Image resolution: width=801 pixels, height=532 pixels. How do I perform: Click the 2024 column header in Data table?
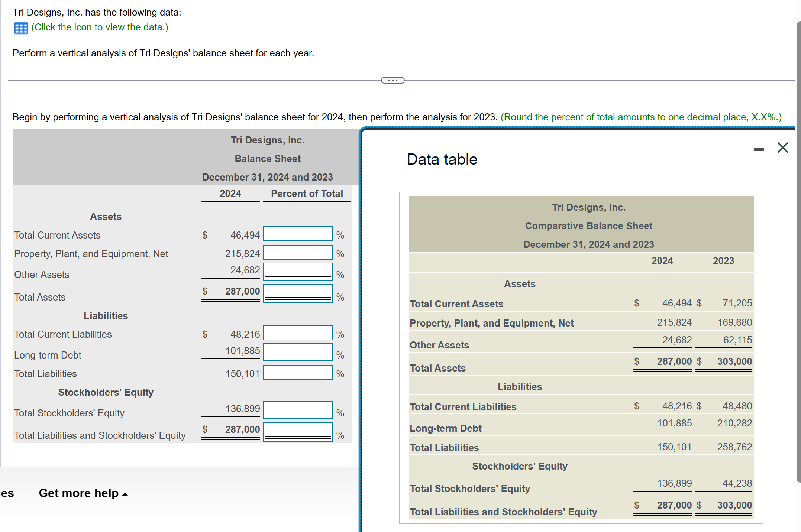coord(662,261)
